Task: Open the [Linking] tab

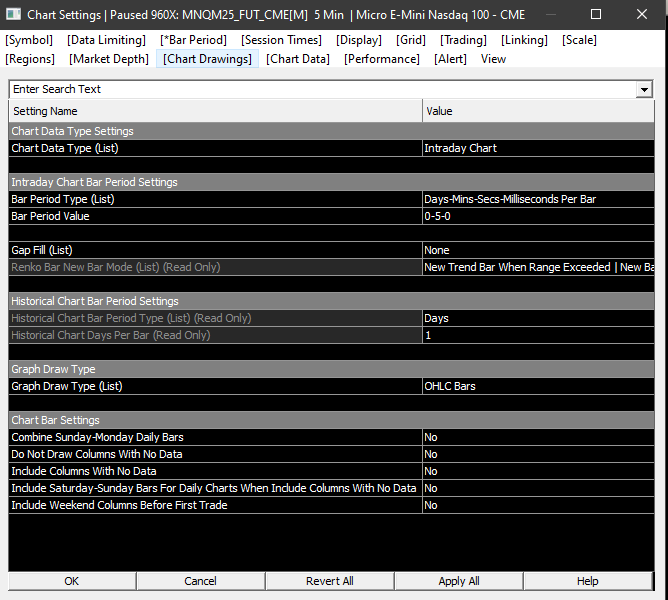Action: pos(524,40)
